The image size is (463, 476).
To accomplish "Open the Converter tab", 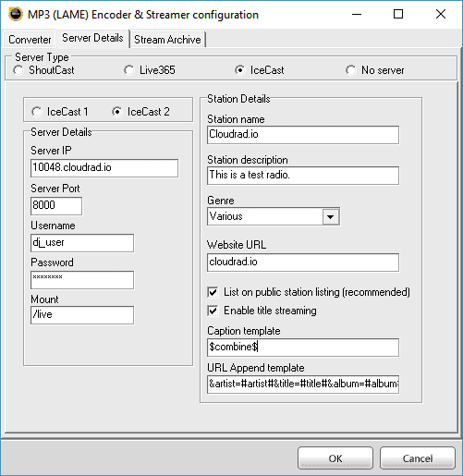I will (x=30, y=40).
